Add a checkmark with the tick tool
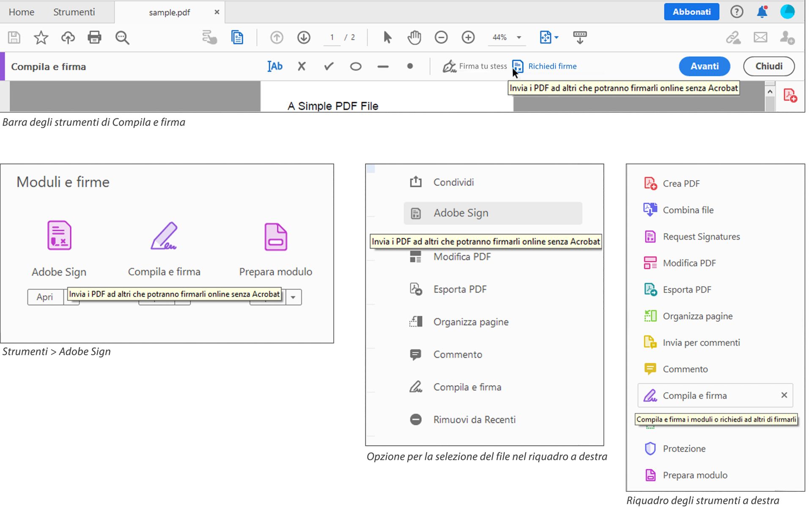 click(x=329, y=66)
